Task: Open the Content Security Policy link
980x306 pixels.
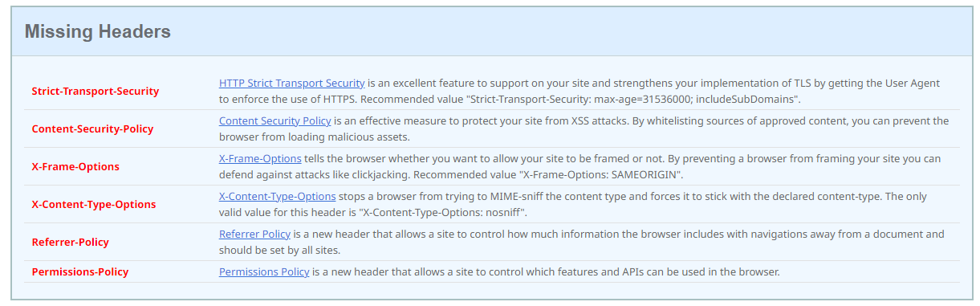Action: point(275,121)
